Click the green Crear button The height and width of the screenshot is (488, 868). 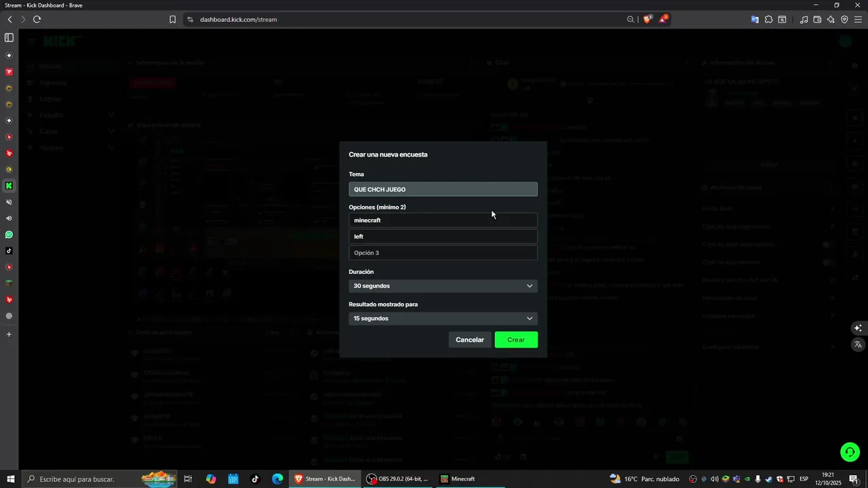pyautogui.click(x=516, y=340)
